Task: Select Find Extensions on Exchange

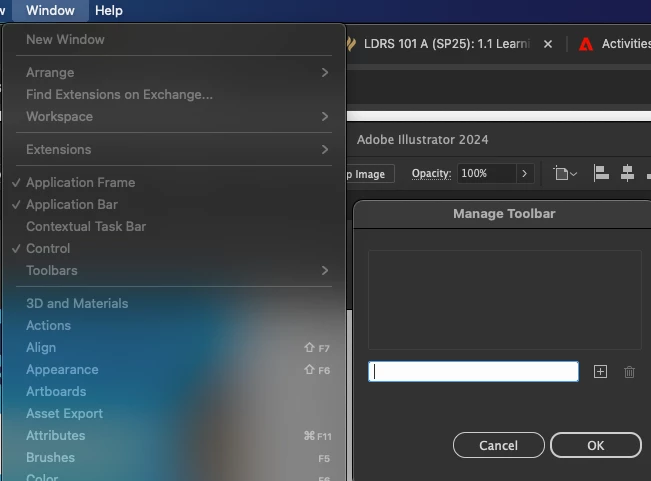Action: click(174, 95)
